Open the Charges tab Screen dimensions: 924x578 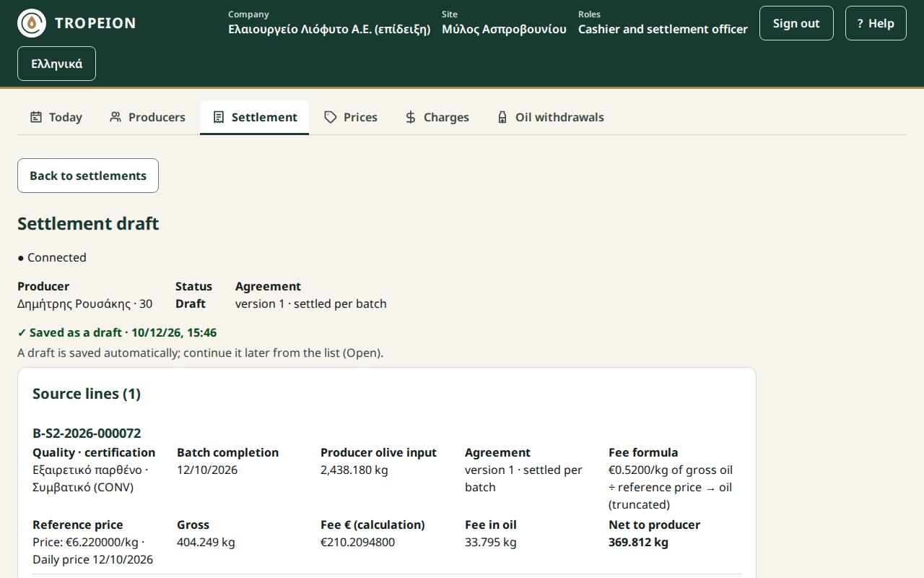pyautogui.click(x=437, y=117)
